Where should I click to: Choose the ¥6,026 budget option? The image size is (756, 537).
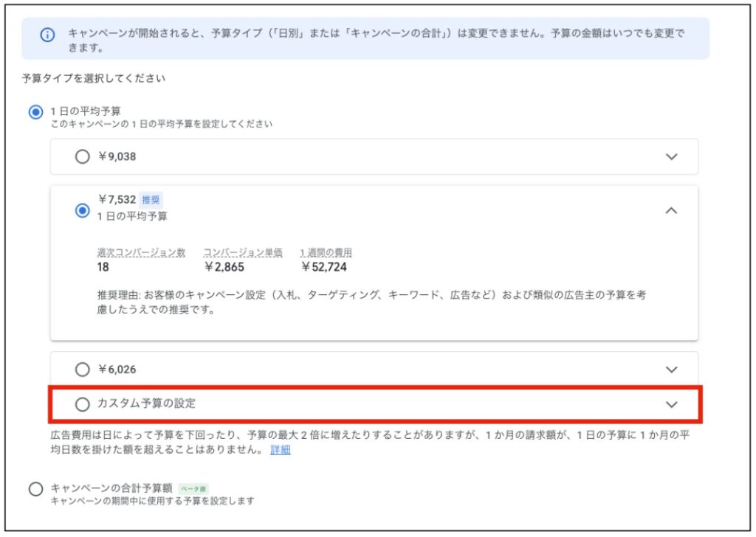click(x=83, y=369)
